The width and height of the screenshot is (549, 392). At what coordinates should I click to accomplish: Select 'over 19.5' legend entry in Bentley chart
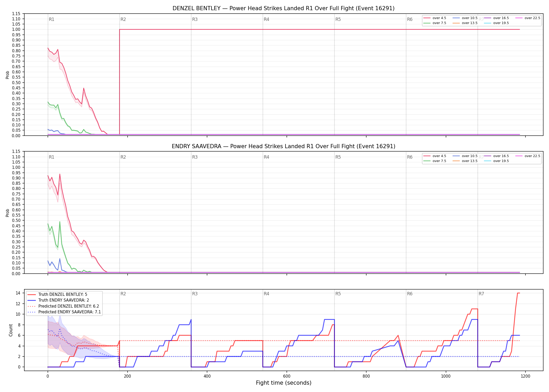click(x=496, y=23)
